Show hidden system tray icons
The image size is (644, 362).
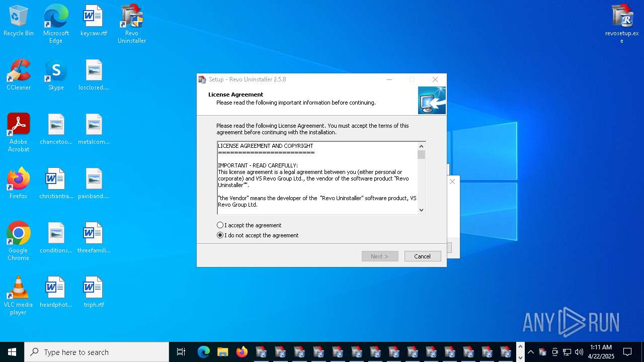point(531,352)
